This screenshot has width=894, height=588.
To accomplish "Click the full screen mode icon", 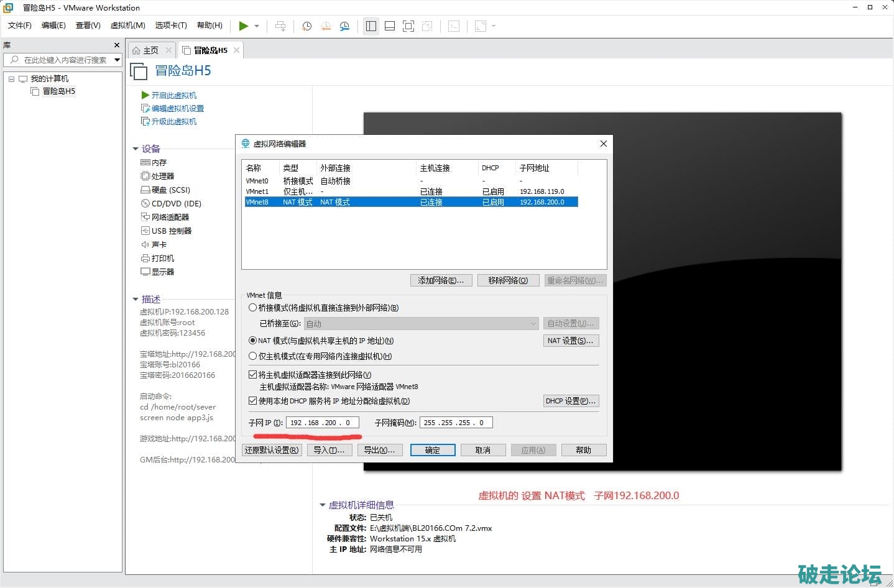I will pos(408,26).
